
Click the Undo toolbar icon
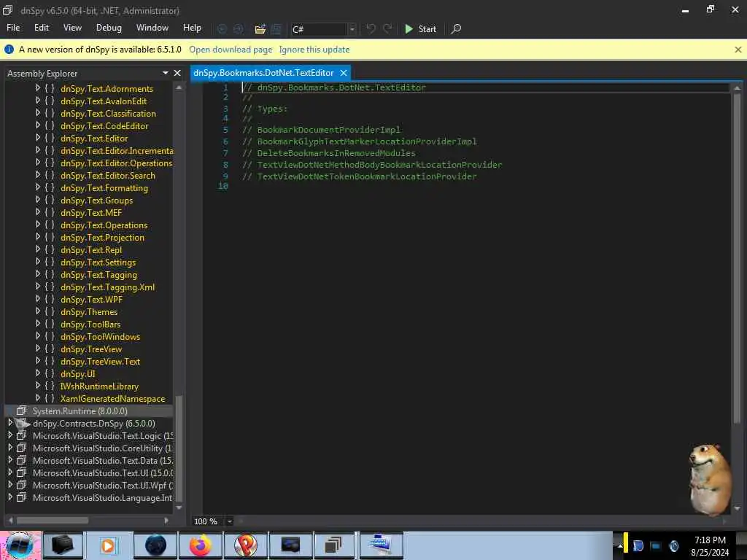[x=371, y=28]
